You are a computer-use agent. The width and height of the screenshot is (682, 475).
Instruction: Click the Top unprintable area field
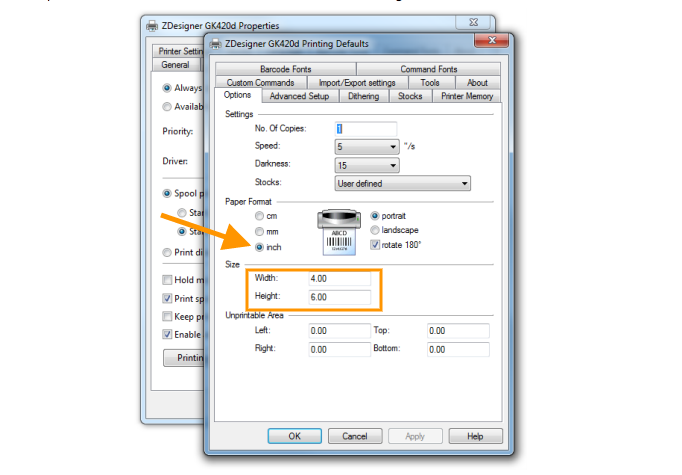point(458,331)
